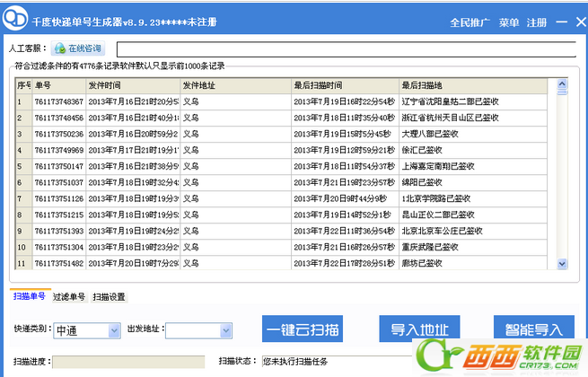The width and height of the screenshot is (588, 377).
Task: Click the 扫描状态 field reading 您未执行扫描任务
Action: [338, 362]
